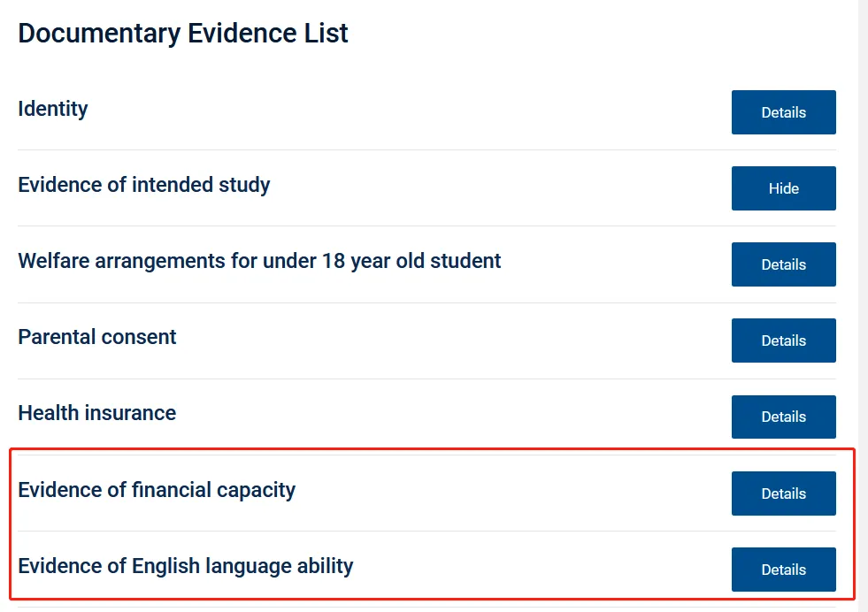
Task: Click the 'Health insurance' row title
Action: click(97, 413)
